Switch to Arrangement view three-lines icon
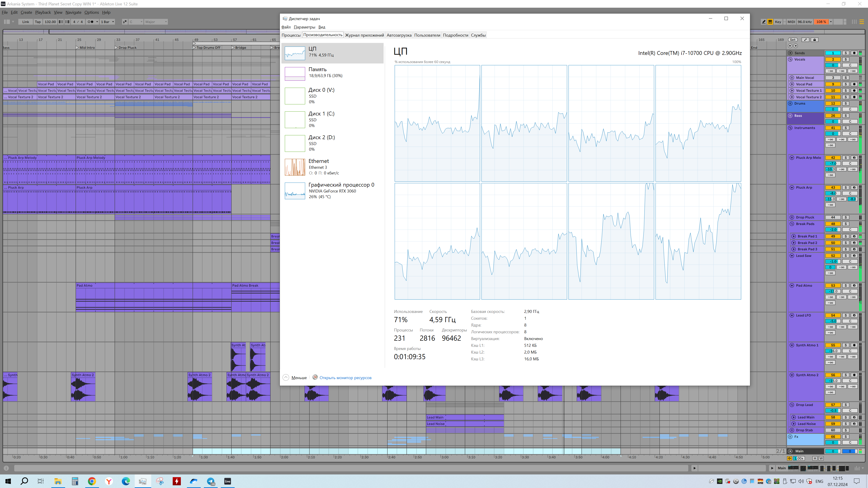The image size is (868, 488). click(862, 22)
